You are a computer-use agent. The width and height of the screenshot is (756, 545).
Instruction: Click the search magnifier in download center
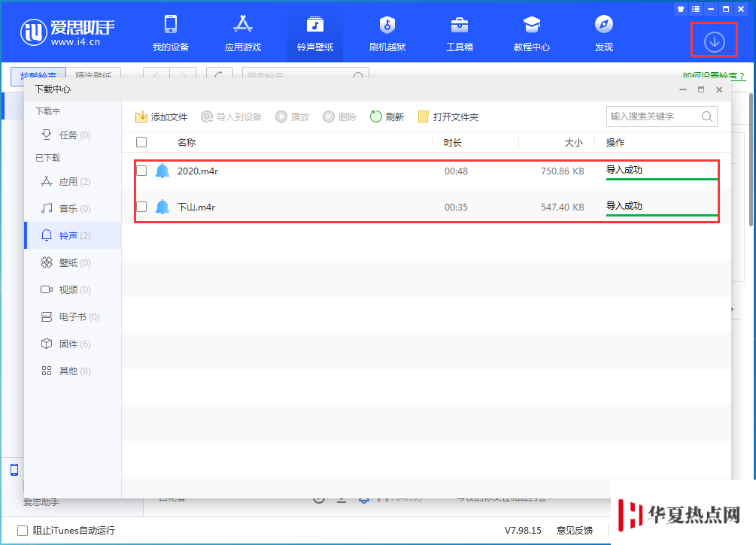(x=707, y=117)
